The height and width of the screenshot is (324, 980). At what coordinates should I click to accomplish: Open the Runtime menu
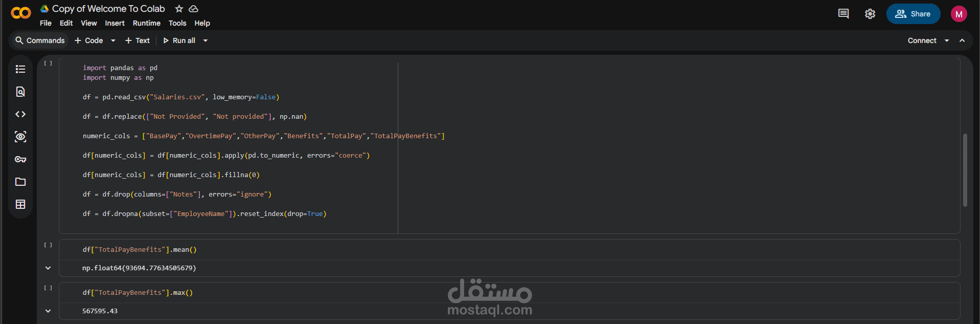click(x=147, y=23)
